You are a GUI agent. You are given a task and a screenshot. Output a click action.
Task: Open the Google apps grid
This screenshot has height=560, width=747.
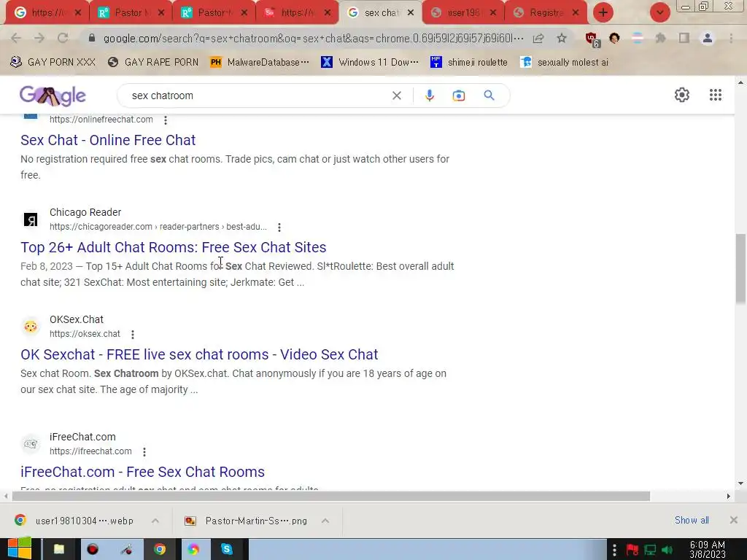pos(715,95)
